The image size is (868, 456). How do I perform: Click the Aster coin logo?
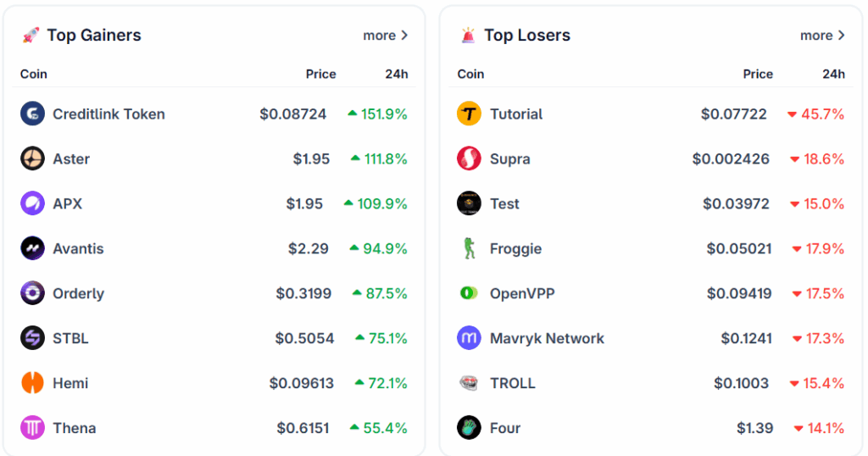pyautogui.click(x=32, y=158)
